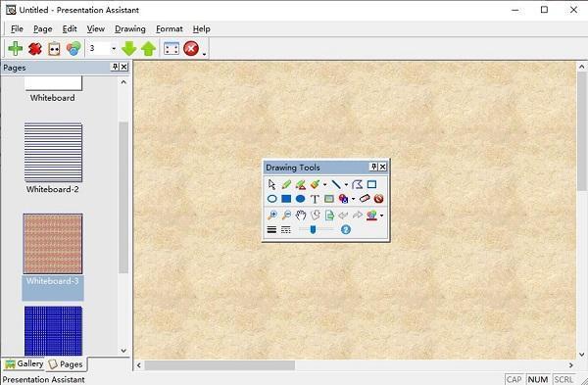Image resolution: width=588 pixels, height=385 pixels.
Task: Select the hollow rectangle tool
Action: pos(371,184)
